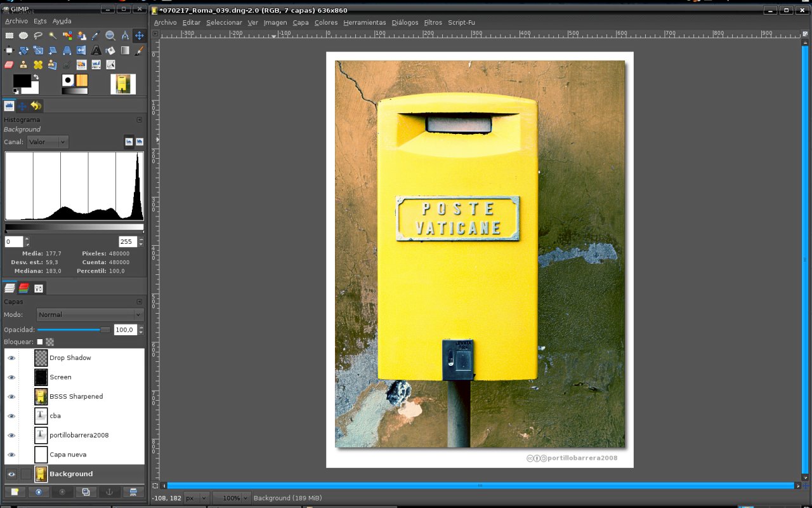The width and height of the screenshot is (812, 508).
Task: Hide the Capa nueva layer
Action: tap(11, 455)
